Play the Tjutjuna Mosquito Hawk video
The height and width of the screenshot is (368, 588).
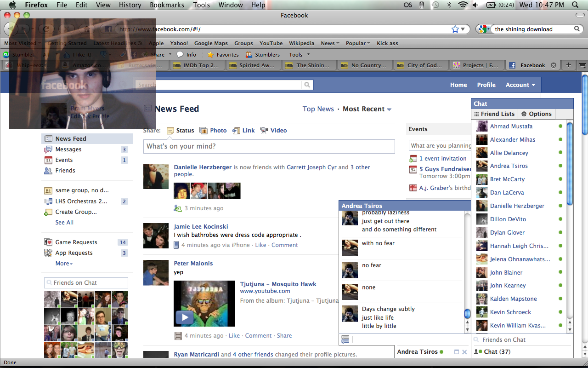click(x=185, y=317)
